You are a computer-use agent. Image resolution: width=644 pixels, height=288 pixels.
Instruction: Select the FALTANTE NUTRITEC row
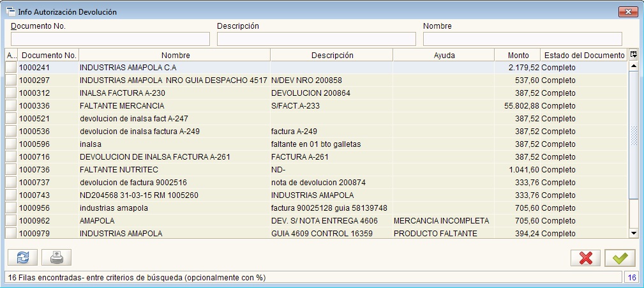pos(316,169)
